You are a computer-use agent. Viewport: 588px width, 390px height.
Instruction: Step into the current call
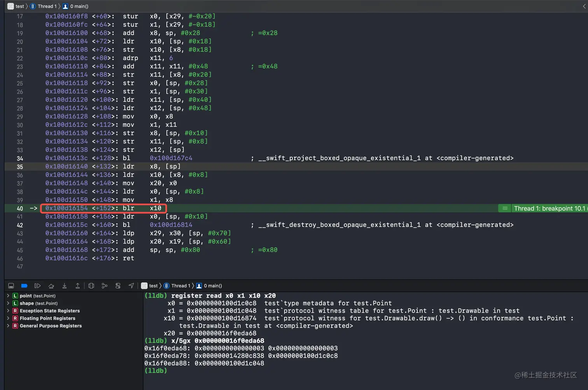65,286
